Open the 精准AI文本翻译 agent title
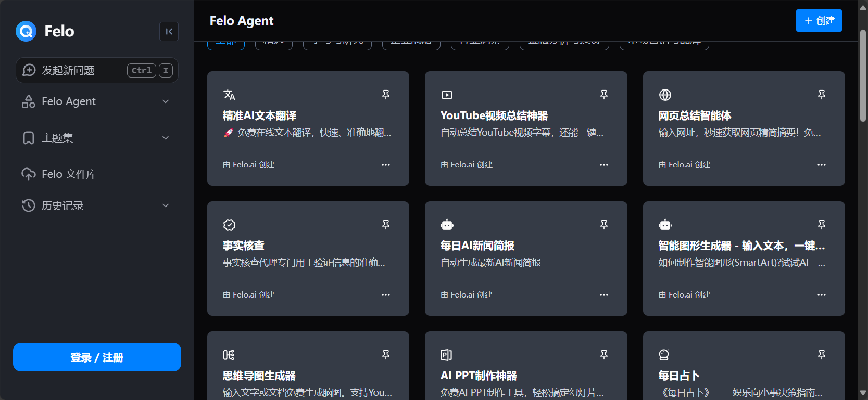Screen dimensions: 868x400 click(x=260, y=115)
